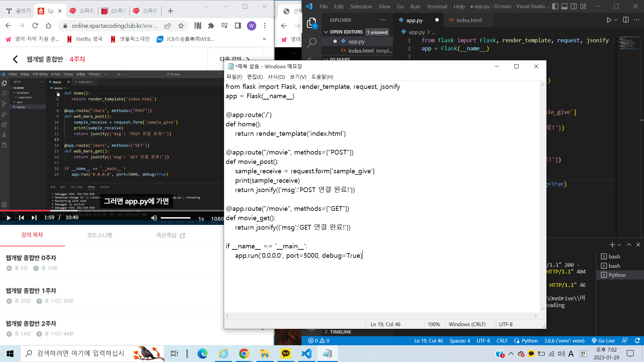Open the Search view in VS Code activity bar
Screen dimensions: 644x362
pyautogui.click(x=312, y=43)
